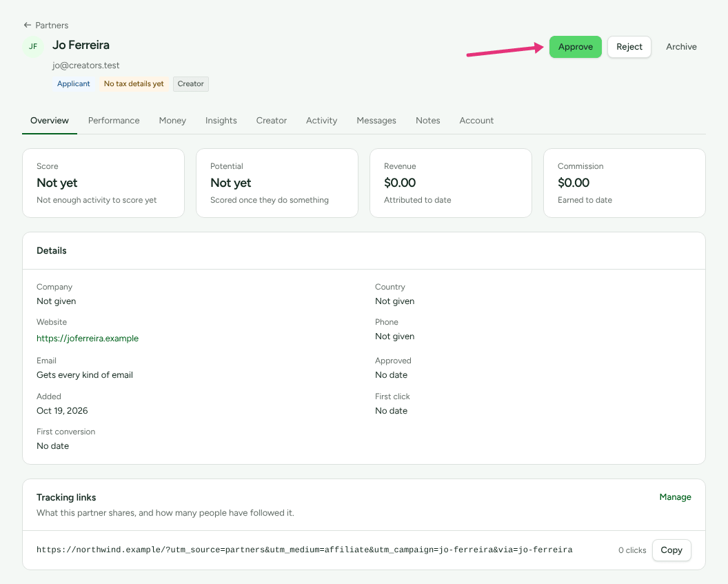This screenshot has width=728, height=584.
Task: Open the joferreira.example website link
Action: pyautogui.click(x=88, y=339)
